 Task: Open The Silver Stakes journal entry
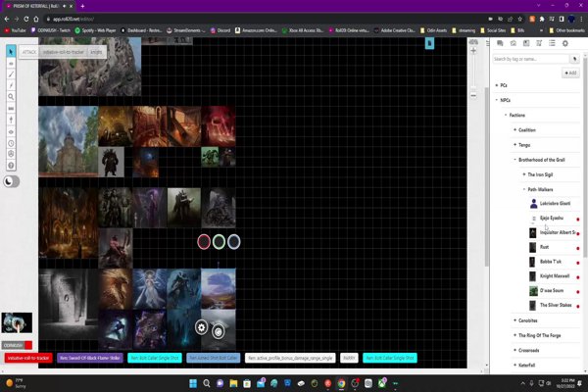[x=554, y=306]
